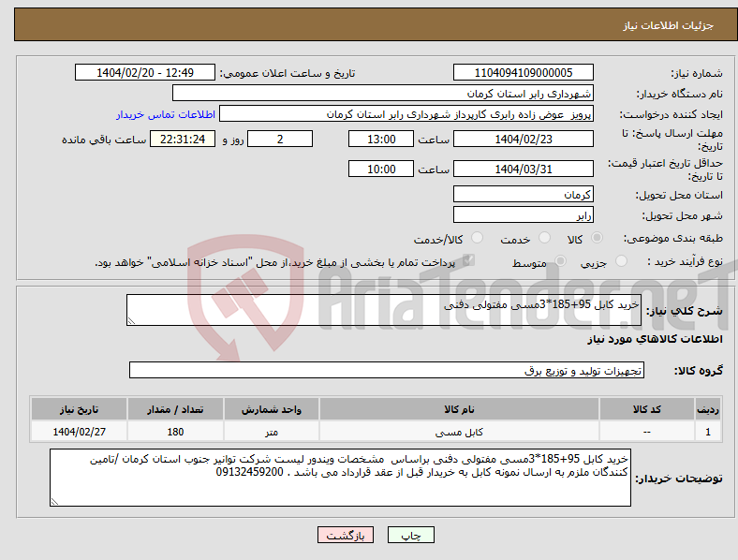Click the نام کالا column header
The image size is (738, 560).
459,409
